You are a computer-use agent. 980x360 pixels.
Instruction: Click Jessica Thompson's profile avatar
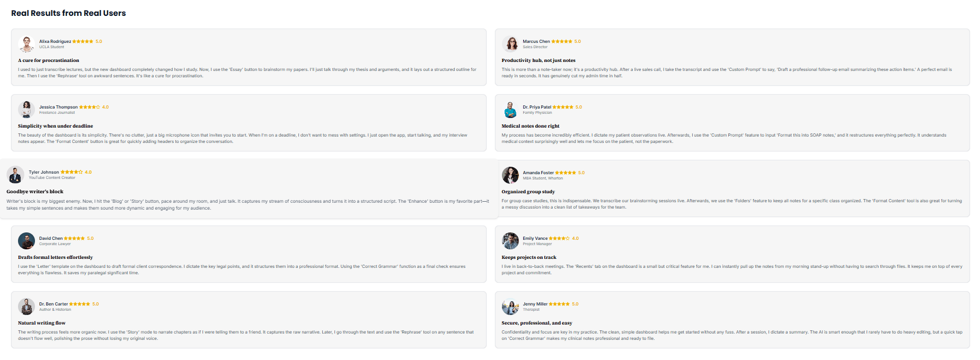pos(26,109)
